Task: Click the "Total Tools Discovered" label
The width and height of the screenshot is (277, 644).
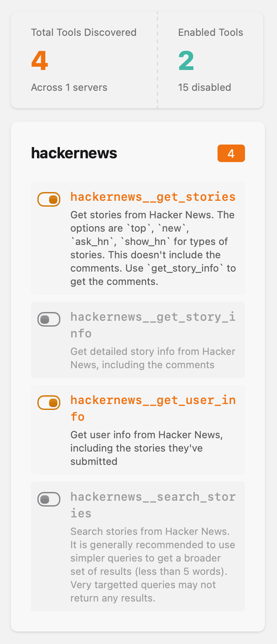Action: tap(84, 32)
